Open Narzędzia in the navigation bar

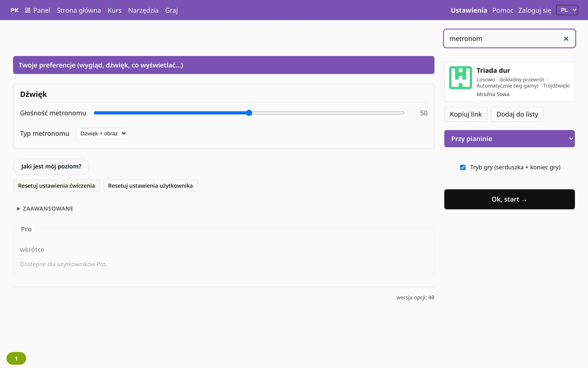point(143,10)
